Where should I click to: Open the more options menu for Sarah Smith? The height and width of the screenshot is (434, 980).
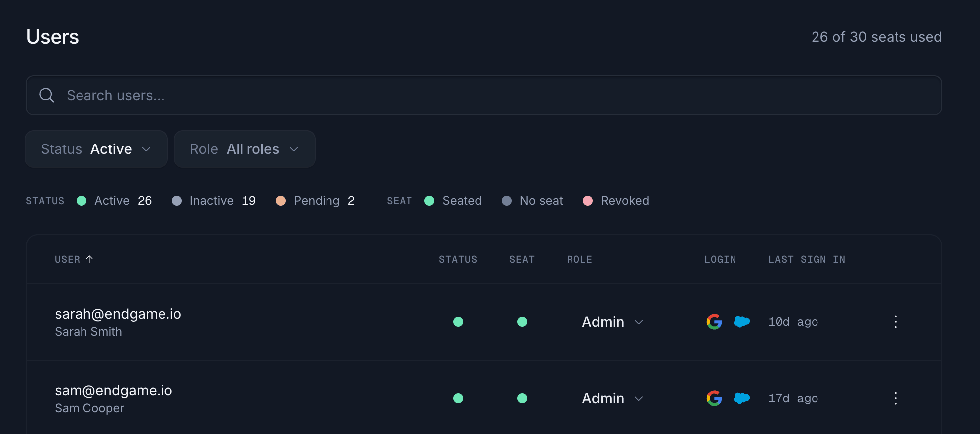point(896,322)
